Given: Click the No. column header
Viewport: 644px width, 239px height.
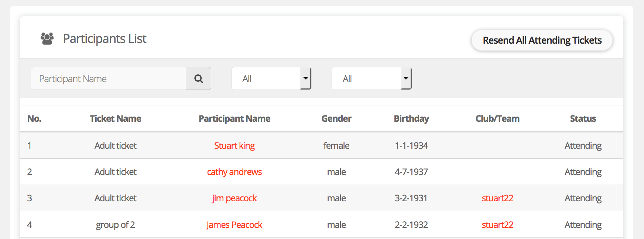Looking at the screenshot, I should click(x=34, y=118).
